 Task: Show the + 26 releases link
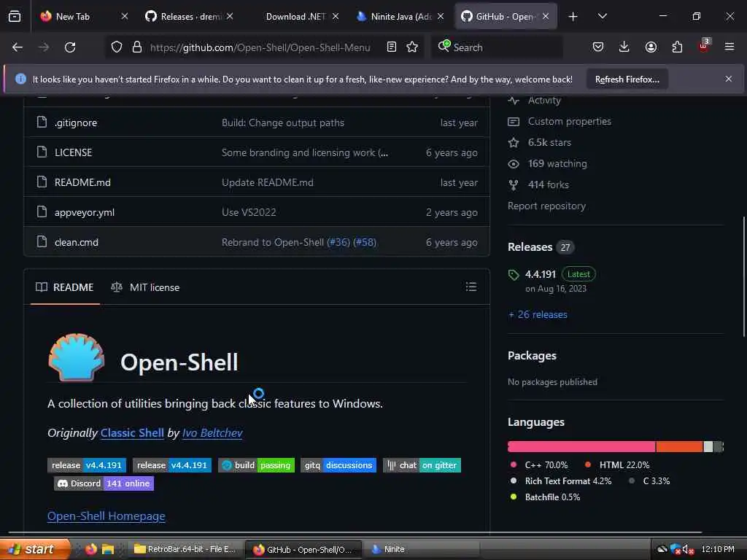[x=538, y=315]
